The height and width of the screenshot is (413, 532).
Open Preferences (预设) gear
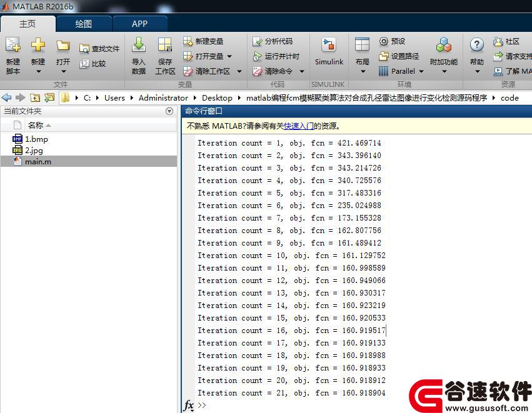pyautogui.click(x=383, y=41)
